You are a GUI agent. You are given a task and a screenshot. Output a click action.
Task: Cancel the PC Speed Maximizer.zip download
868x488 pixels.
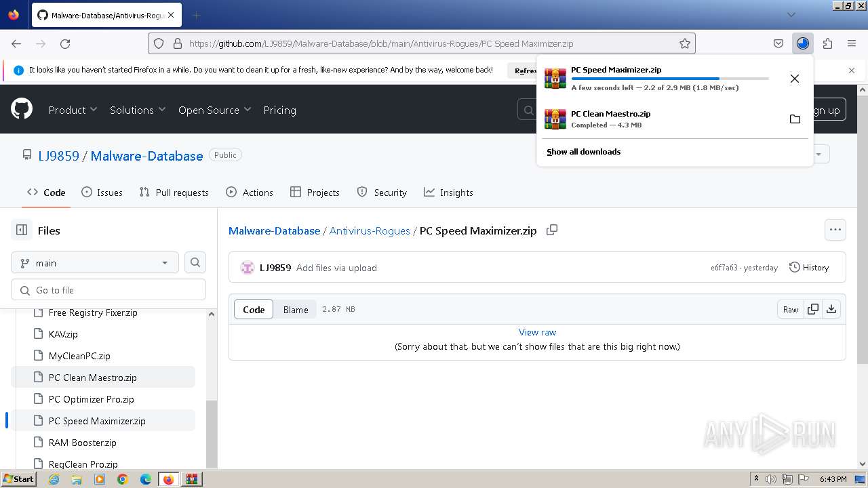click(x=795, y=79)
